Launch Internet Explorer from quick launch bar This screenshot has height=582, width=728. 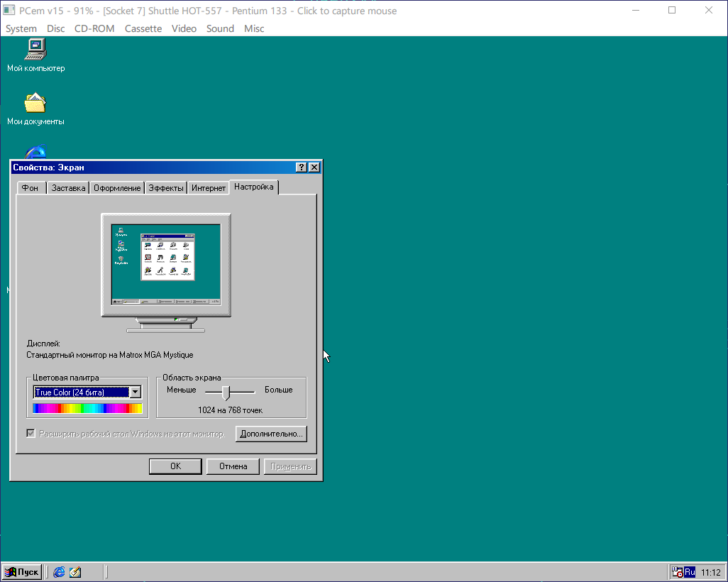pyautogui.click(x=59, y=572)
